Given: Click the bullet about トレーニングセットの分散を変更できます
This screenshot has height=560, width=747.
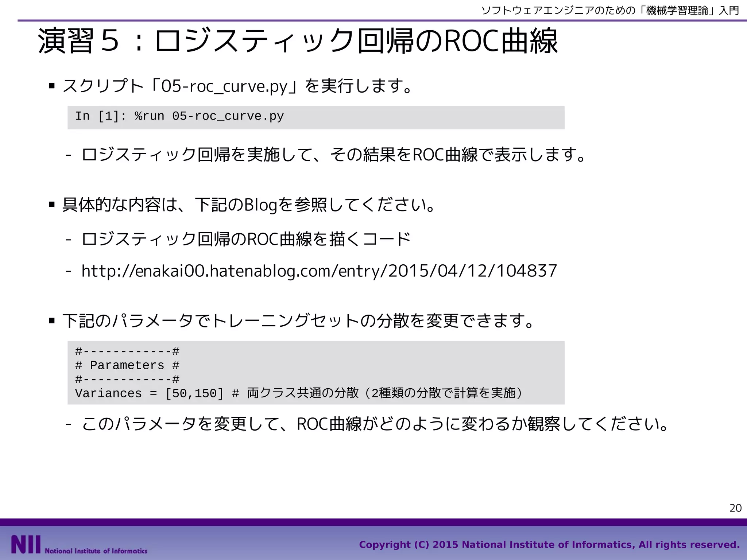Looking at the screenshot, I should pos(298,321).
